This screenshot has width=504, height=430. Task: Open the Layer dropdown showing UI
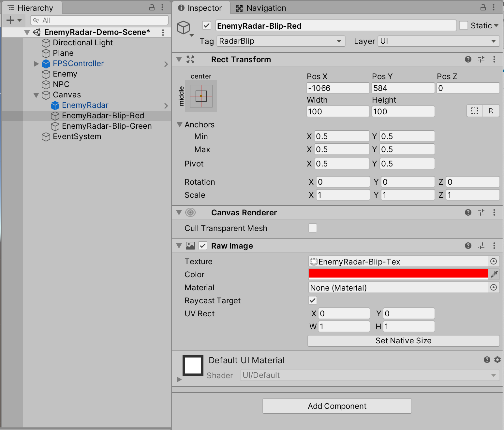pos(438,41)
